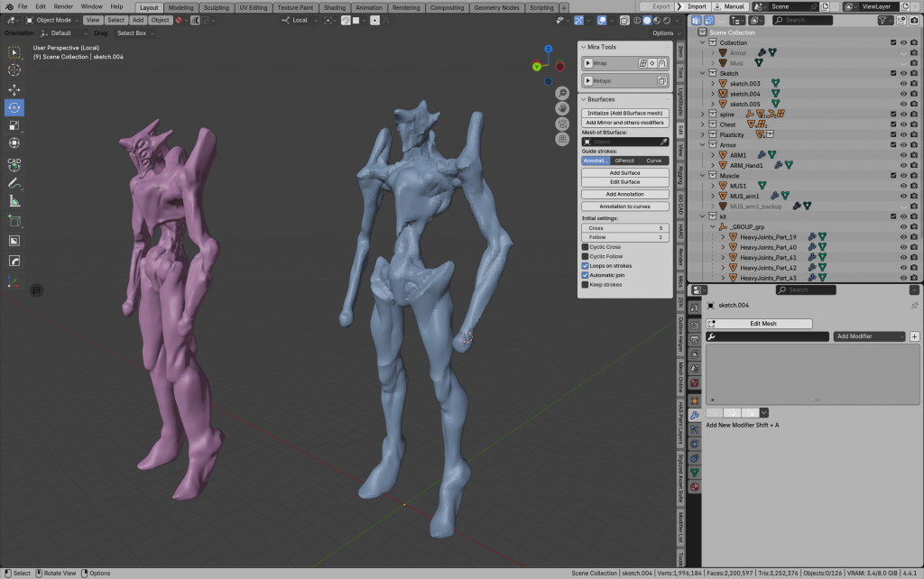924x579 pixels.
Task: Collapse the Sketch collection in the outliner
Action: (x=702, y=74)
